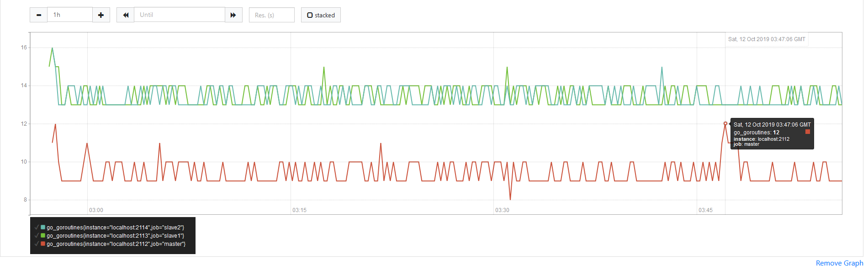Toggle master series checkmark in legend

(x=37, y=244)
